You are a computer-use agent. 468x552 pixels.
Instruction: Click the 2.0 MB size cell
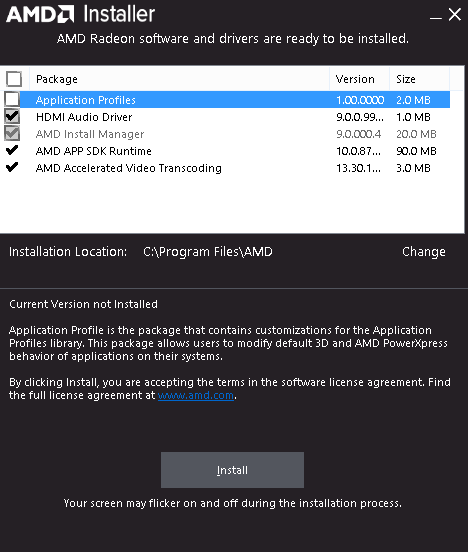[x=413, y=100]
